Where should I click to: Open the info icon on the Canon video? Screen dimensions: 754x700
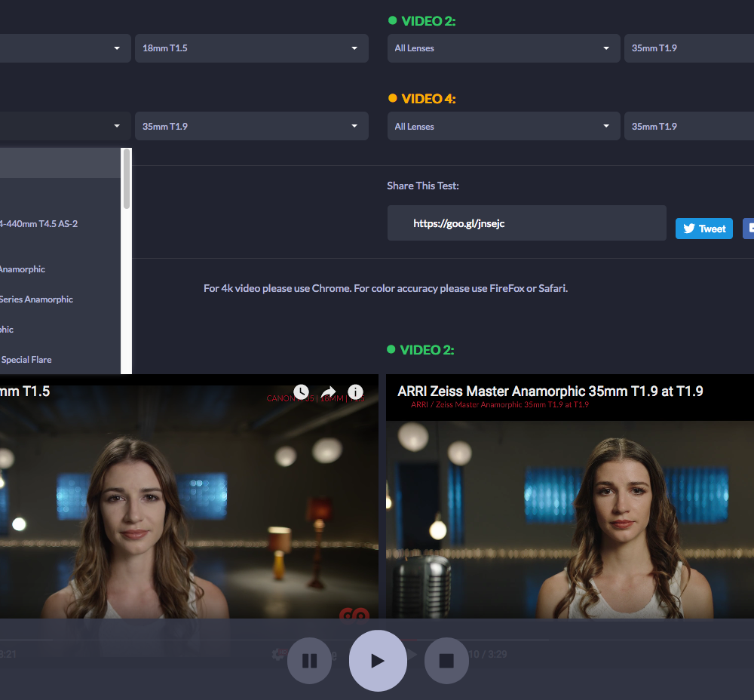click(355, 391)
